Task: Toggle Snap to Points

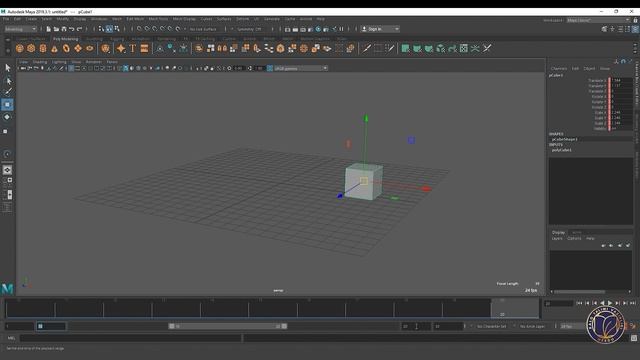Action: click(x=155, y=29)
